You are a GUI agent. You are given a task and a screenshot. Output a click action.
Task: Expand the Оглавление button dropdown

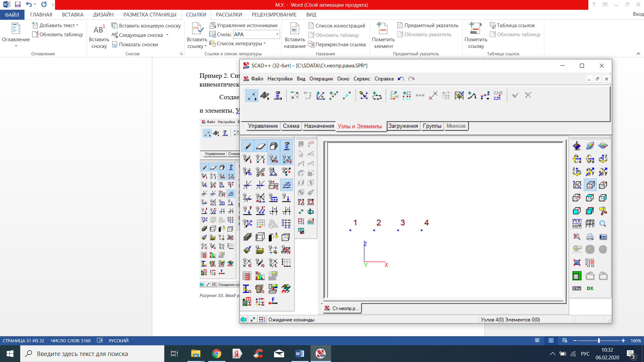click(16, 46)
